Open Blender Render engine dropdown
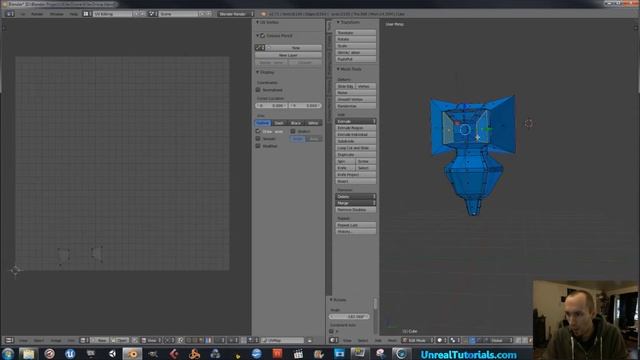 235,14
